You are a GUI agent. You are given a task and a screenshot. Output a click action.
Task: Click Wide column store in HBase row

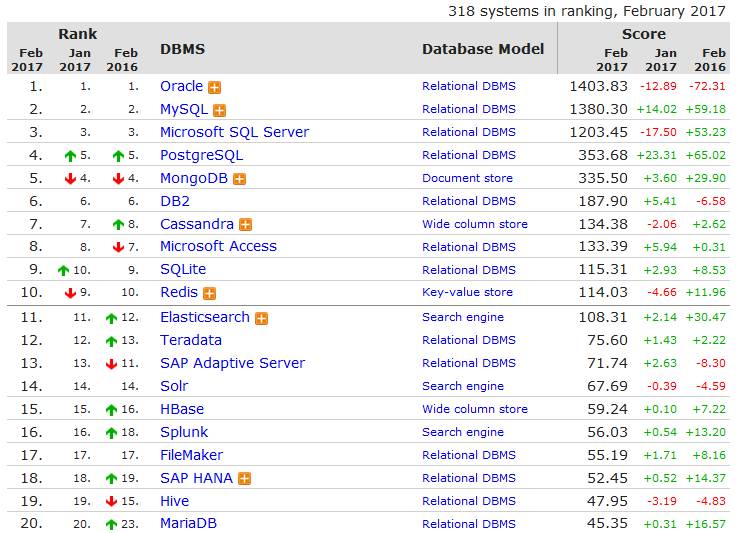point(475,409)
